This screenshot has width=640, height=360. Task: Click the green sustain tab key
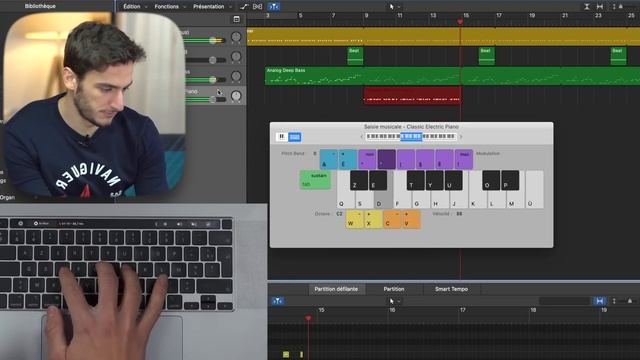pos(315,180)
